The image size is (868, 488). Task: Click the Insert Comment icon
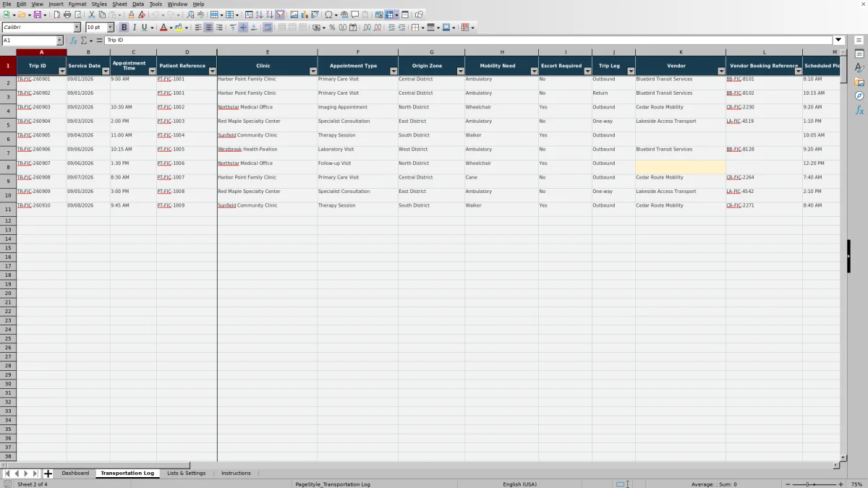(354, 14)
